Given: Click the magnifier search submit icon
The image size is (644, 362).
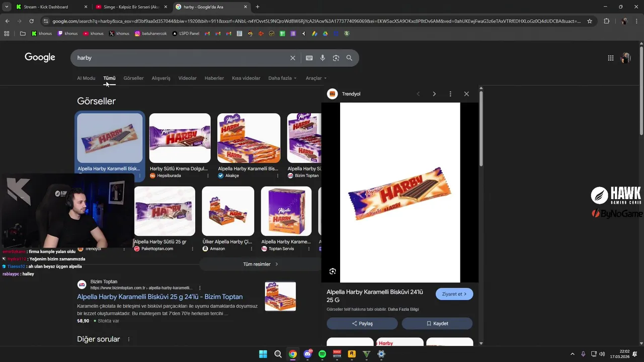Looking at the screenshot, I should (x=349, y=58).
